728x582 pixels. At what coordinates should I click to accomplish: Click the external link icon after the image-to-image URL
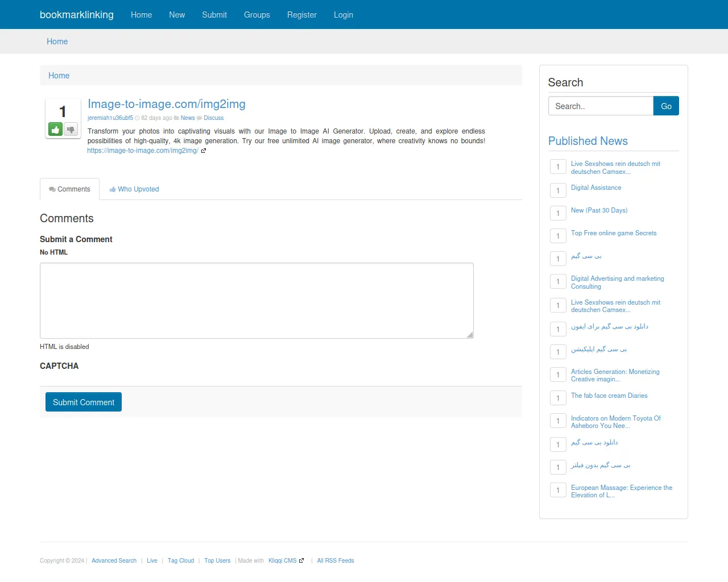pyautogui.click(x=204, y=151)
